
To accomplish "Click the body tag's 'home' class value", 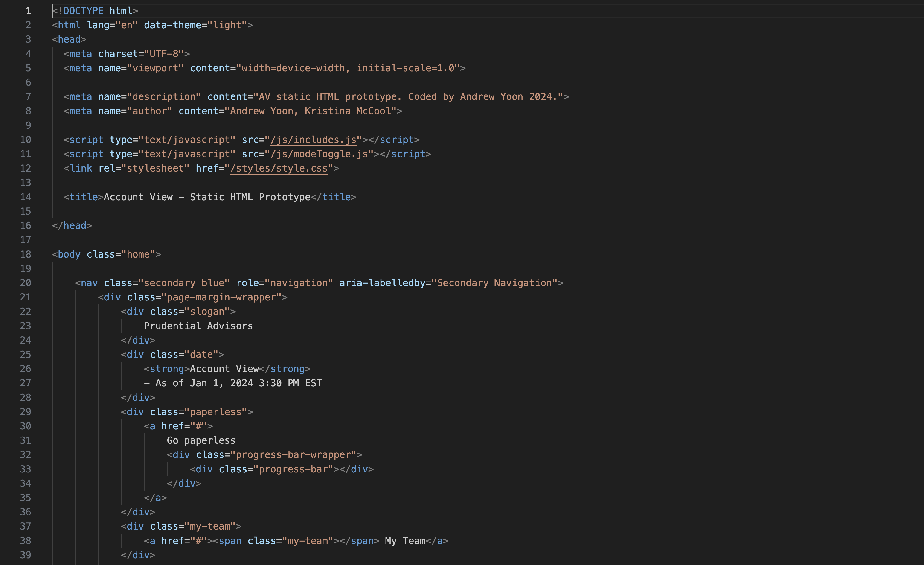I will click(138, 254).
